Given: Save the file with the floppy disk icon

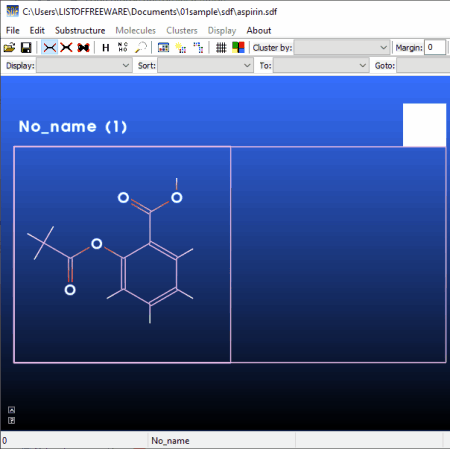Looking at the screenshot, I should 26,48.
